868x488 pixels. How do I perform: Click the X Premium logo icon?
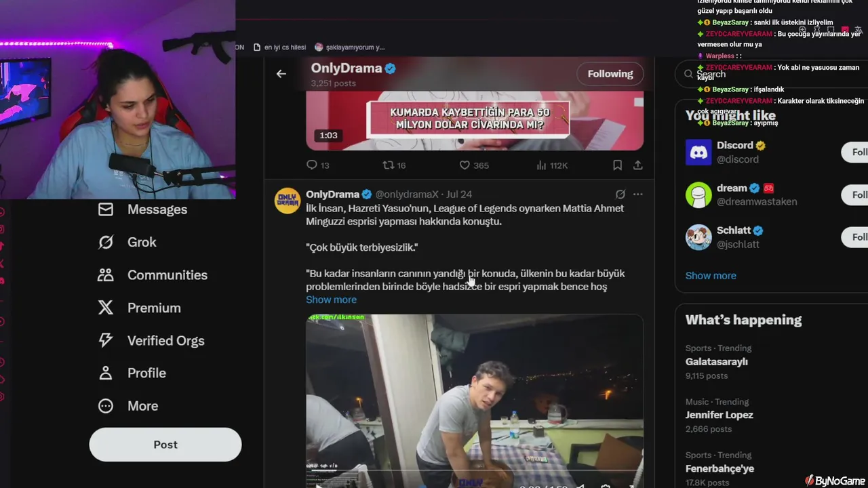coord(106,308)
